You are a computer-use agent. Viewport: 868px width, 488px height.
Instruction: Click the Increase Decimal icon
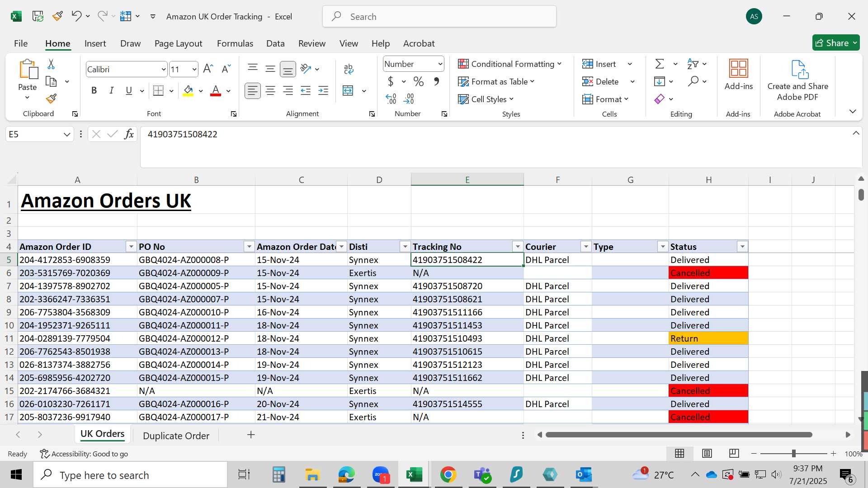(391, 99)
